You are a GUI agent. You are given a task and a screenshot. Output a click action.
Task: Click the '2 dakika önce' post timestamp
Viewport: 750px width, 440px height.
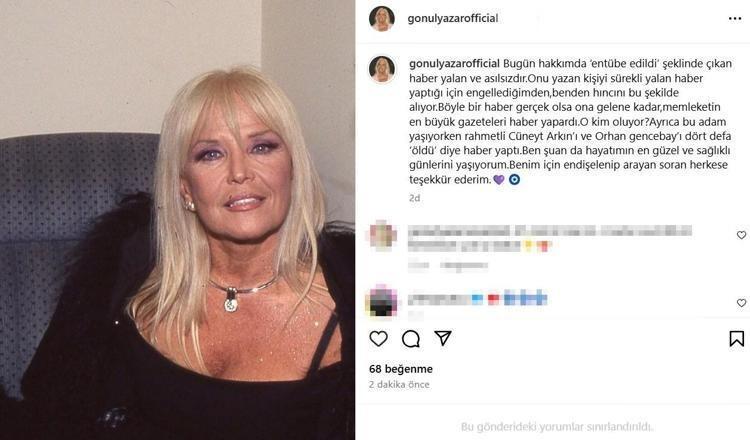click(399, 385)
